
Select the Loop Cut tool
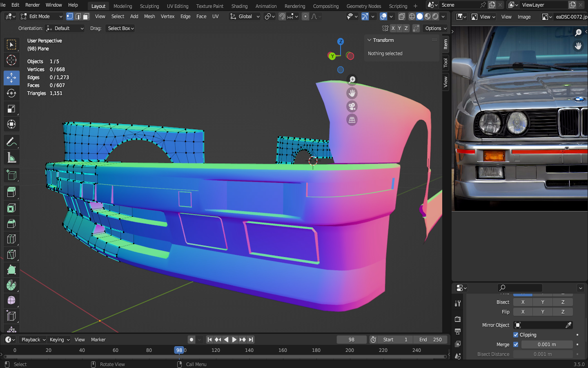11,239
